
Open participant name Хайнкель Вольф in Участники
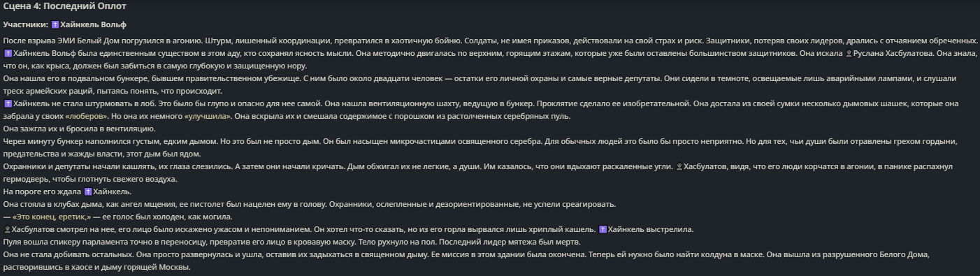click(93, 25)
